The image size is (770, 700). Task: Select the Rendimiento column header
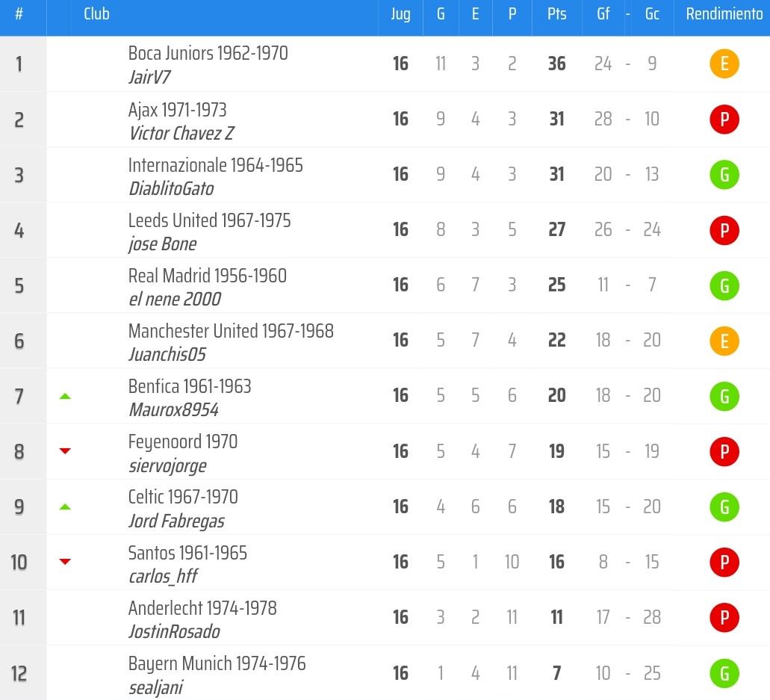pyautogui.click(x=724, y=14)
